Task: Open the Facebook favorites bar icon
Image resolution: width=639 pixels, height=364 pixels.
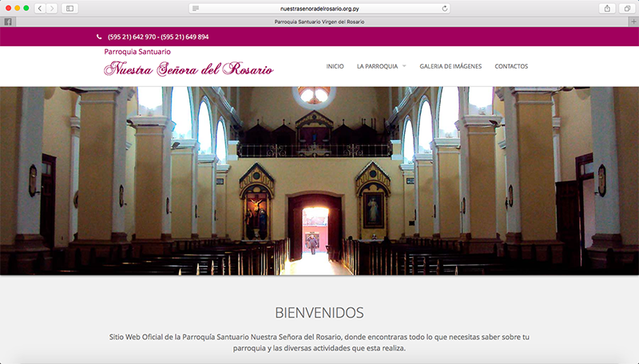Action: (x=8, y=22)
